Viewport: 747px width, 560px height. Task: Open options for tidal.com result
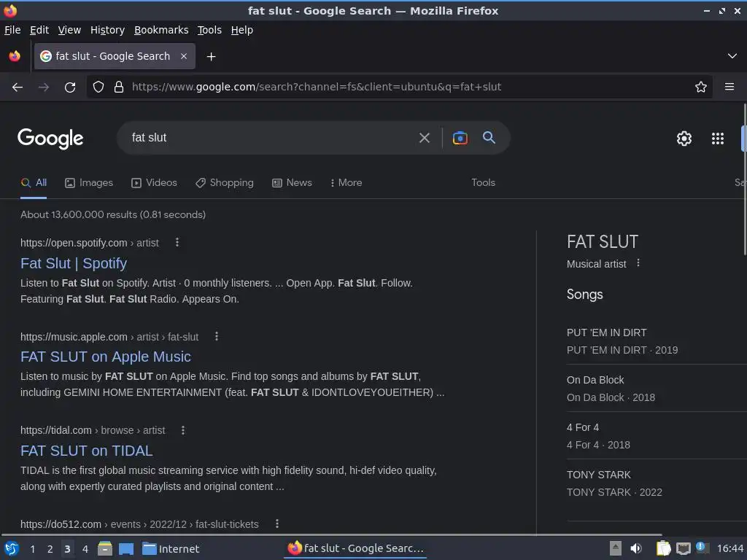click(x=183, y=430)
